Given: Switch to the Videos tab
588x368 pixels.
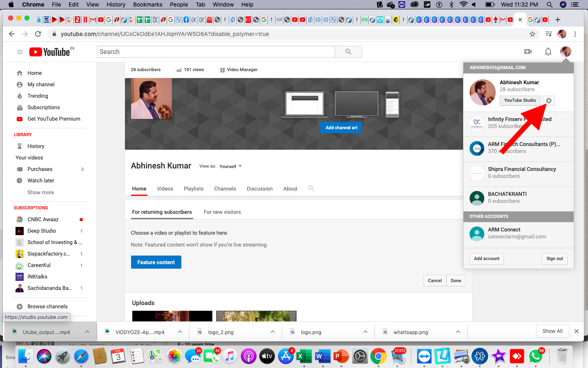Looking at the screenshot, I should pos(165,189).
